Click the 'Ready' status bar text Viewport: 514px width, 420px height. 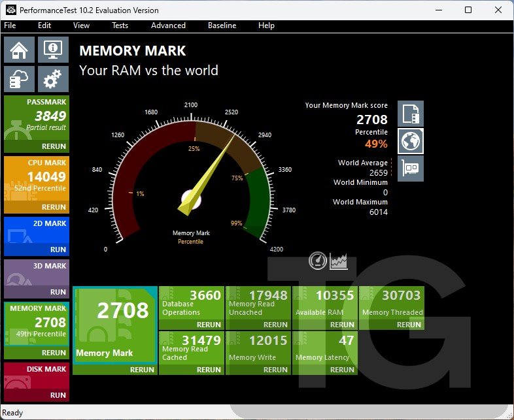(12, 412)
